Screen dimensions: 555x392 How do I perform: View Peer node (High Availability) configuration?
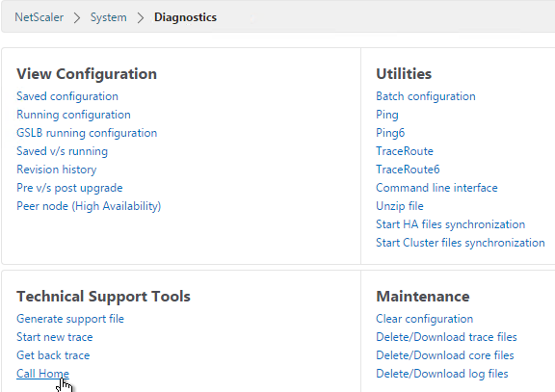[89, 206]
